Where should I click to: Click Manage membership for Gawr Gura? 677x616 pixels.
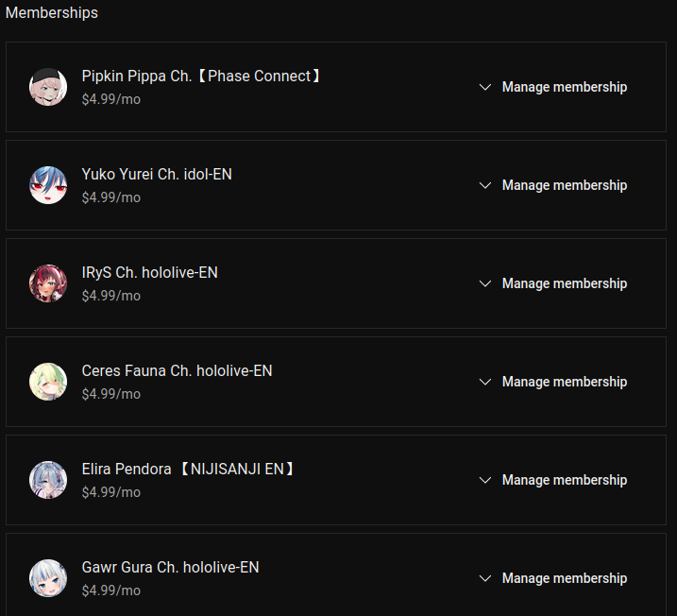click(565, 578)
